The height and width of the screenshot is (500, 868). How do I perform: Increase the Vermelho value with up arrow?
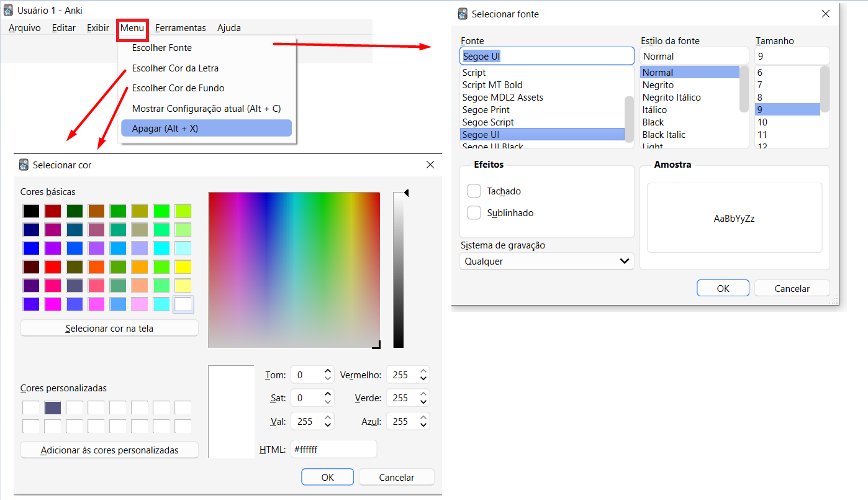pyautogui.click(x=423, y=371)
